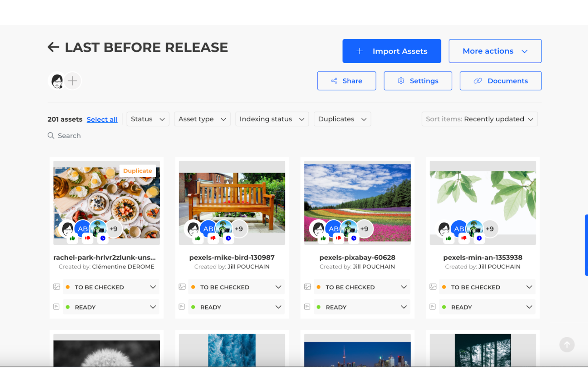Image resolution: width=588 pixels, height=392 pixels.
Task: Add a member with the plus circle icon
Action: pyautogui.click(x=72, y=81)
